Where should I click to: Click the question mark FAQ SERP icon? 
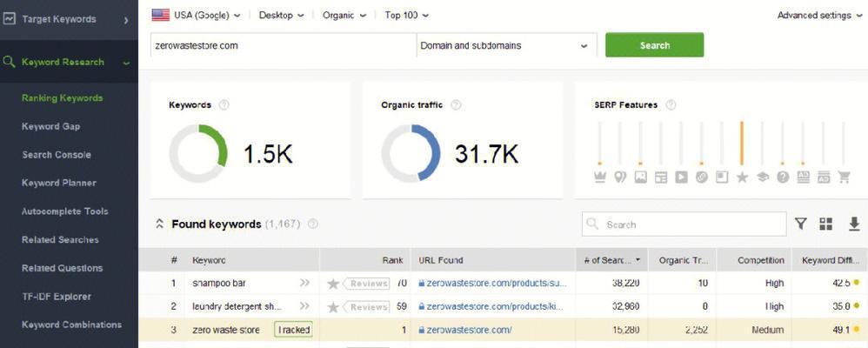point(783,177)
